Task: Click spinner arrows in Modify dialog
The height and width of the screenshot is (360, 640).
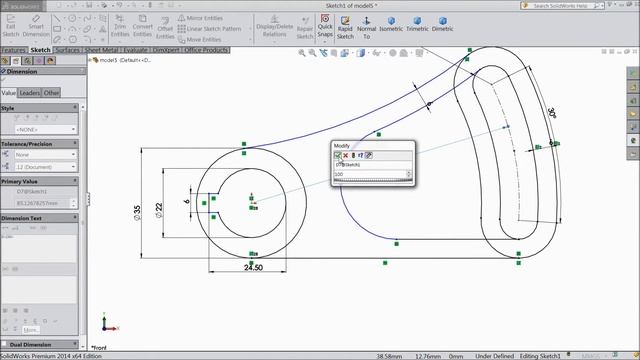Action: tap(409, 174)
